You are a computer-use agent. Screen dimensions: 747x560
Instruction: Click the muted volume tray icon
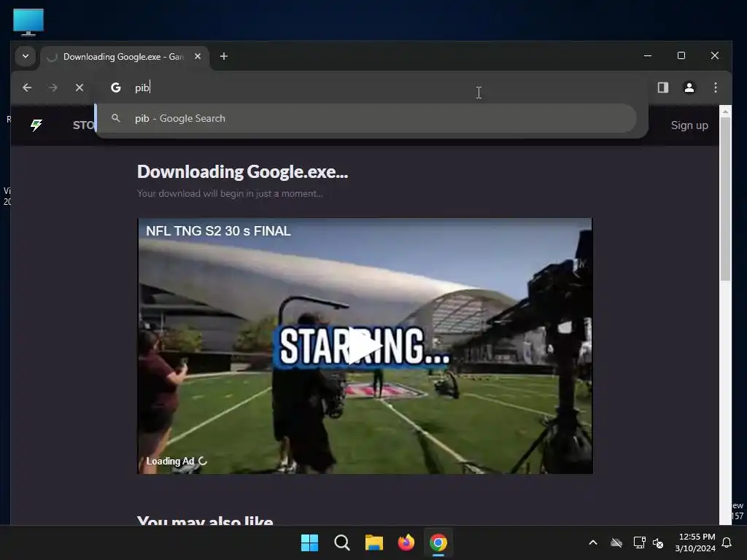click(658, 542)
